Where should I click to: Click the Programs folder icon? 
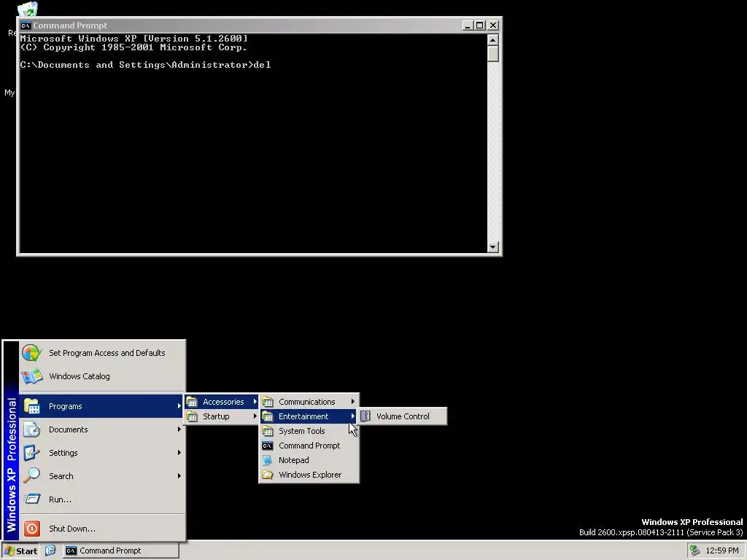[x=31, y=407]
